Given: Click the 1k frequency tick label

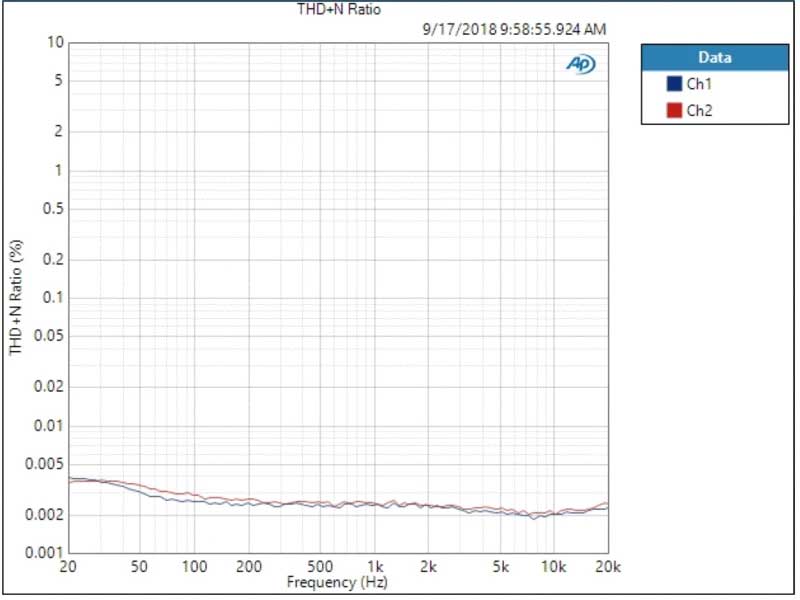Looking at the screenshot, I should coord(375,567).
